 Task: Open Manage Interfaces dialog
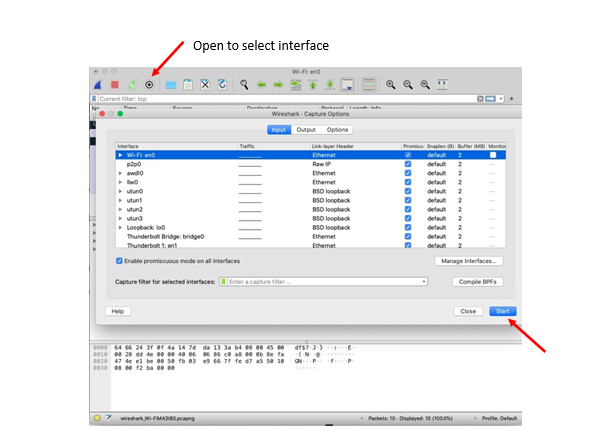point(469,261)
